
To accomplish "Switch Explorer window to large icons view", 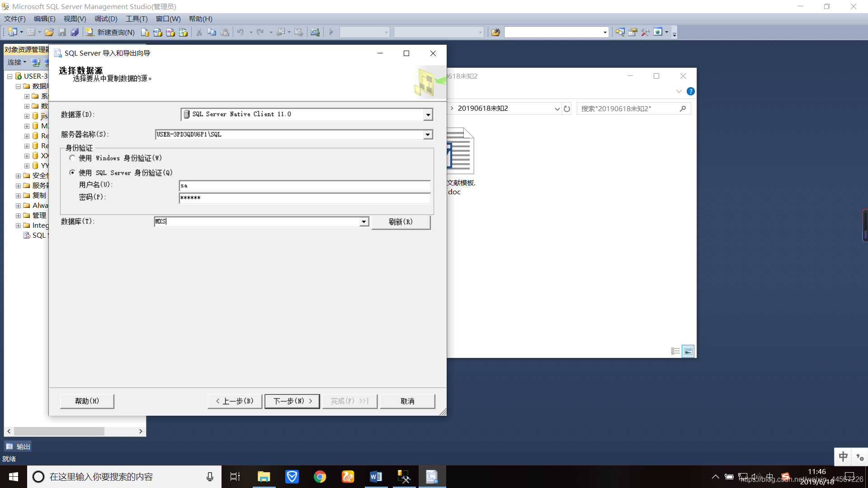I will pyautogui.click(x=688, y=351).
